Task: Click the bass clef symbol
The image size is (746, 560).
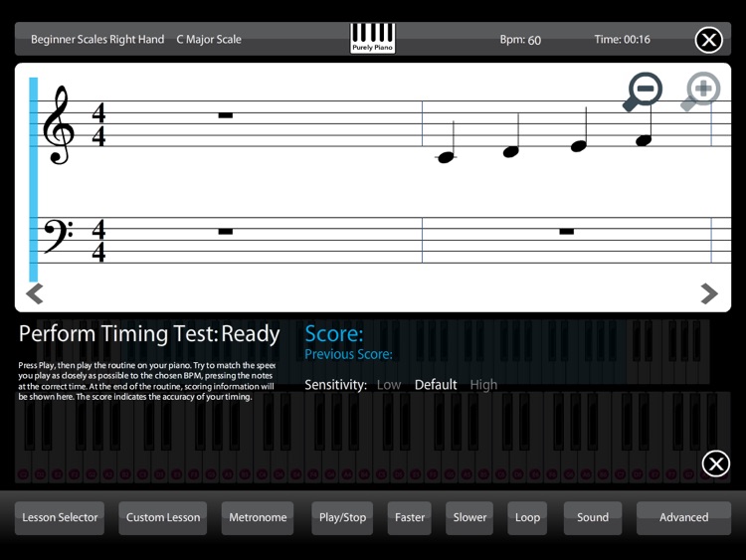Action: 58,237
